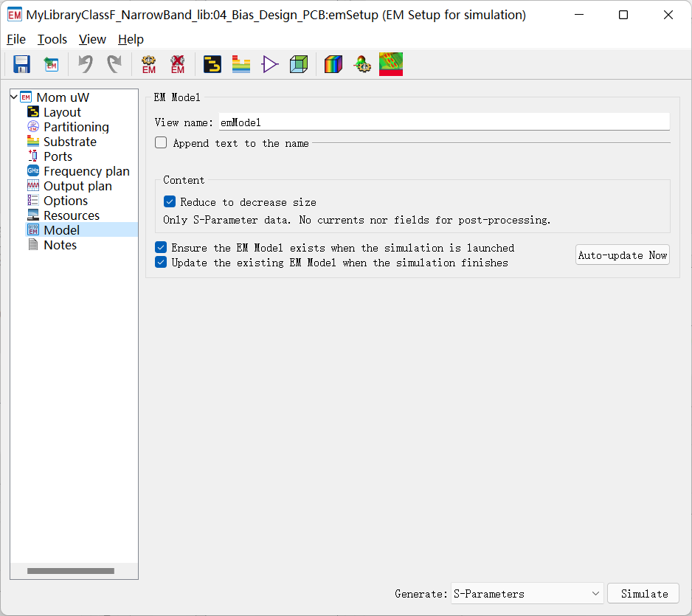Viewport: 692px width, 616px height.
Task: Stop EM simulation with red X icon
Action: point(177,64)
